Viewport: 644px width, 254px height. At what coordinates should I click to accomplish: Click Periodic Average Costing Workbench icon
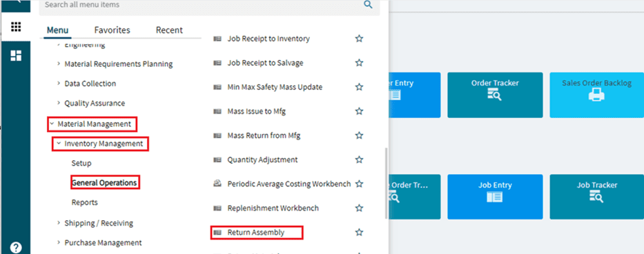pyautogui.click(x=217, y=184)
